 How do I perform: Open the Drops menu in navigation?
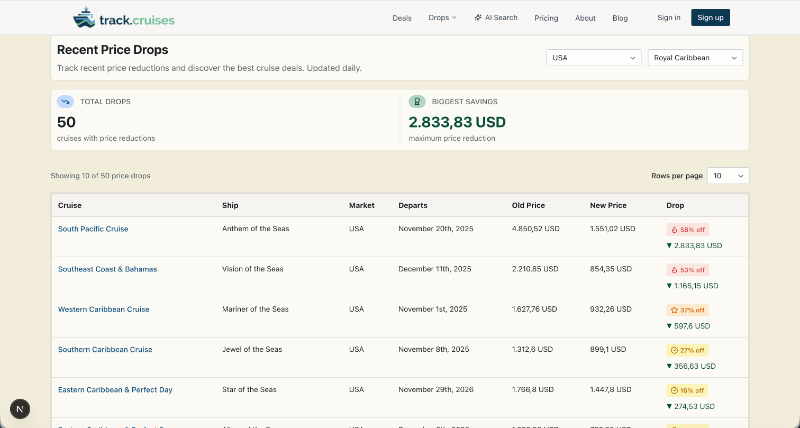click(441, 18)
